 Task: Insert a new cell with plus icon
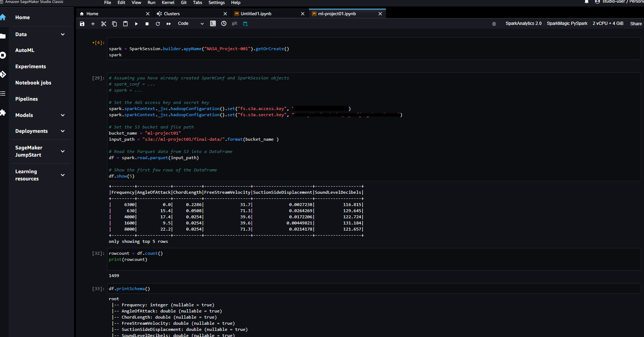tap(93, 24)
